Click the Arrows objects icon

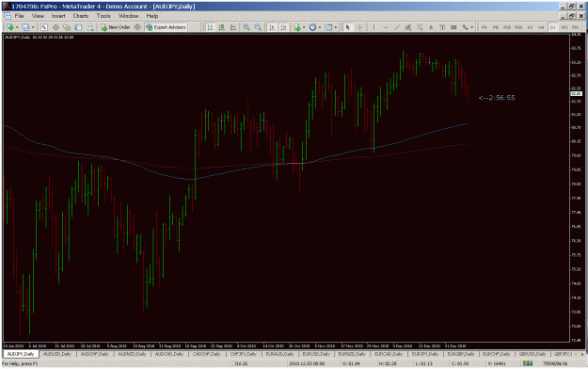point(465,27)
